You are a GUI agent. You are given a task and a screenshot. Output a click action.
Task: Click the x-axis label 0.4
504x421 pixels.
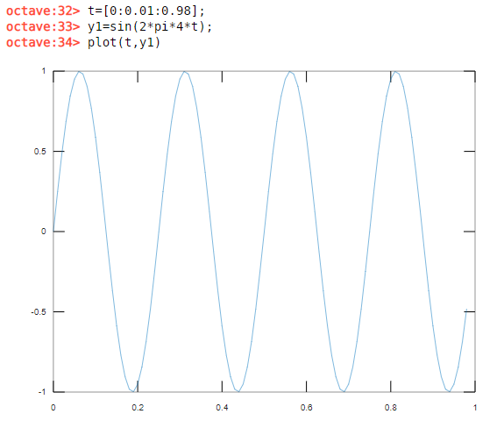click(222, 408)
